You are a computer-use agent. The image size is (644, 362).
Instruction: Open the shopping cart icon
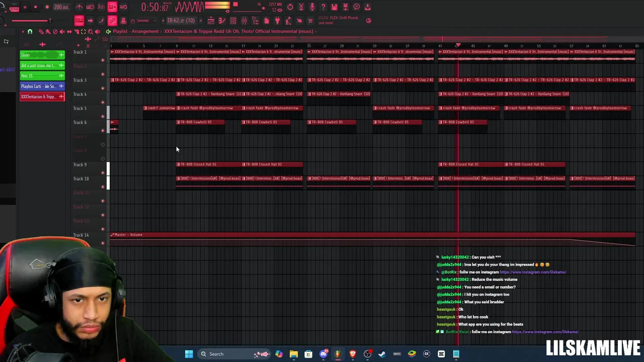310,21
